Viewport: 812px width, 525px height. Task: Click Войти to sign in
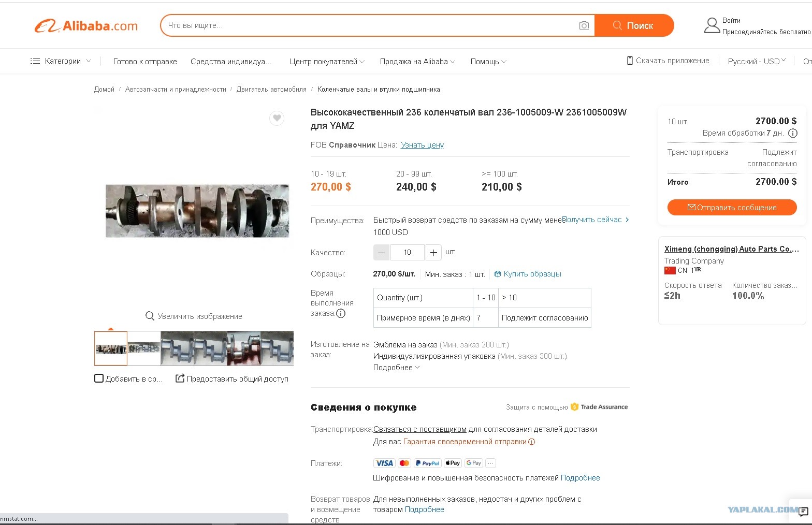click(731, 21)
